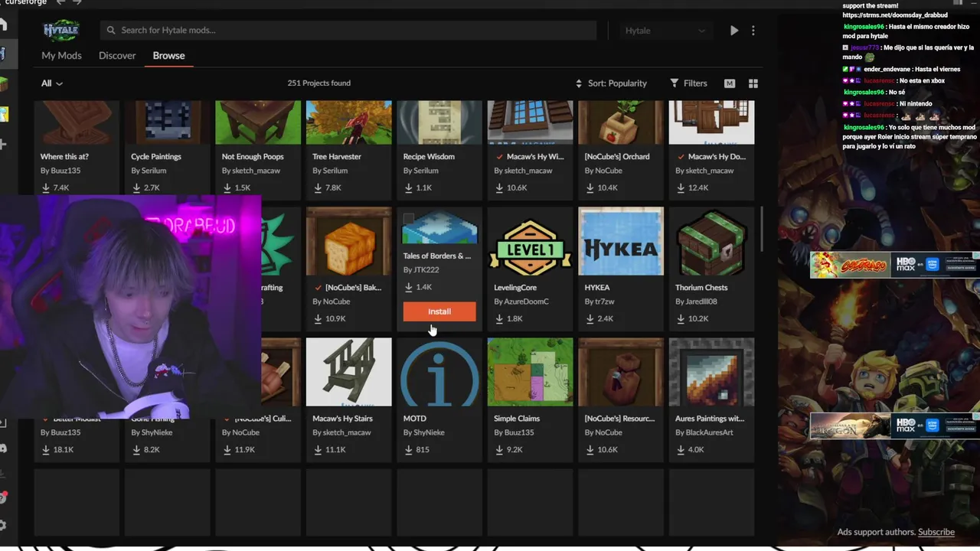The image size is (980, 551).
Task: Select the Minecraft game icon in the sidebar
Action: click(2, 84)
